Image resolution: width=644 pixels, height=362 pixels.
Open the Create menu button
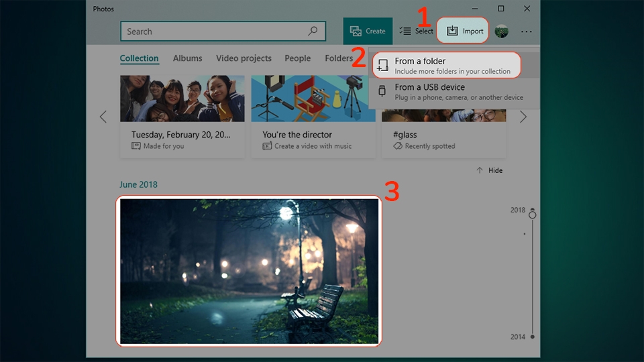pos(368,31)
